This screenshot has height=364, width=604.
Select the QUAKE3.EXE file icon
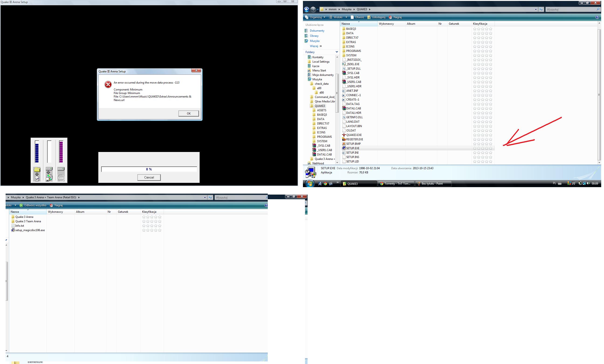click(344, 135)
